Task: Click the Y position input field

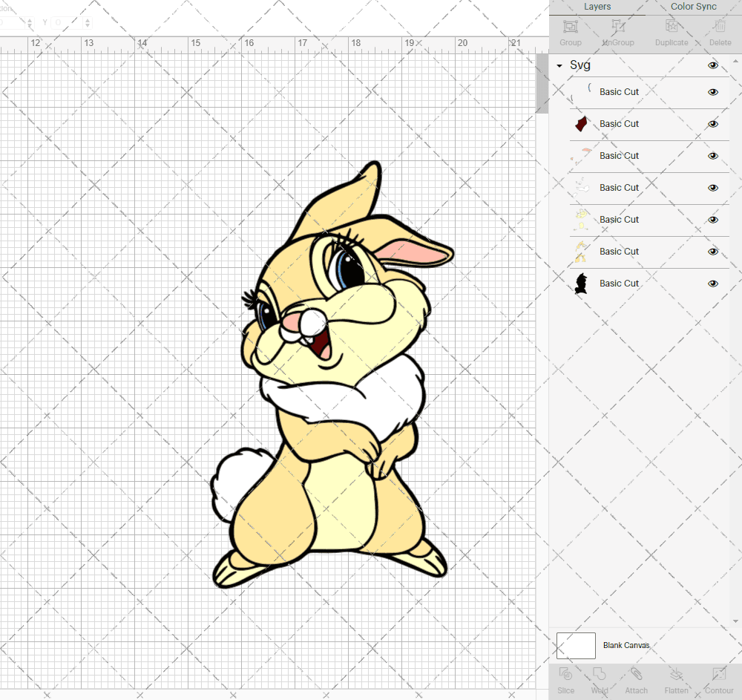Action: [68, 22]
